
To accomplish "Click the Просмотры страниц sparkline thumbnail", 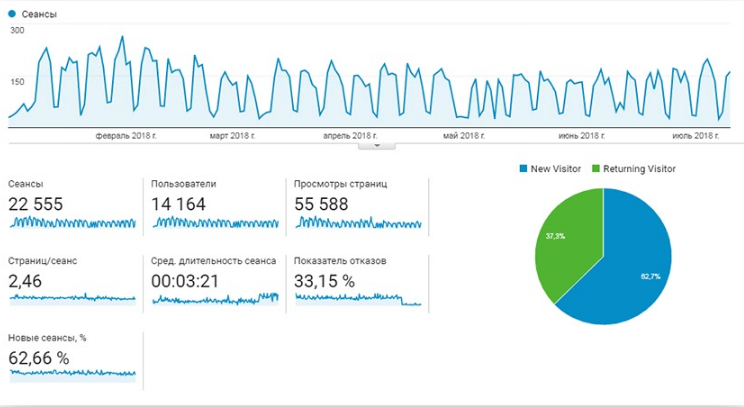I will click(358, 222).
